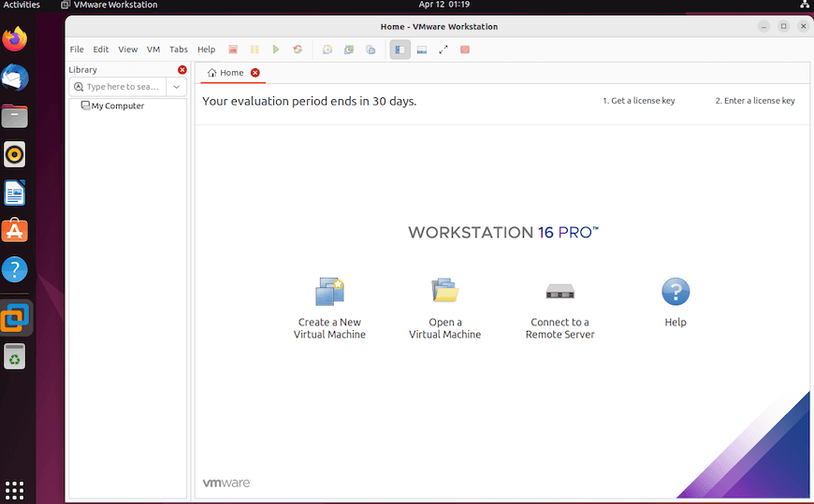Open the Ubuntu Help dock icon
This screenshot has width=814, height=504.
[15, 269]
